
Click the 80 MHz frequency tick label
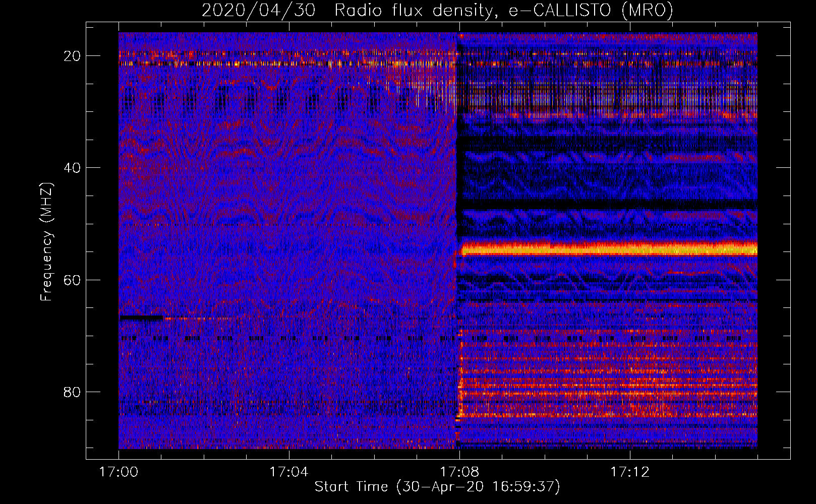72,392
